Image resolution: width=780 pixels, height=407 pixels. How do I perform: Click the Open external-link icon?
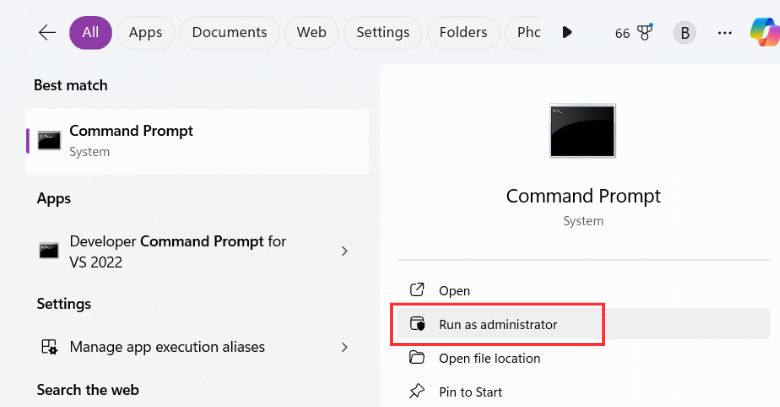coord(416,290)
